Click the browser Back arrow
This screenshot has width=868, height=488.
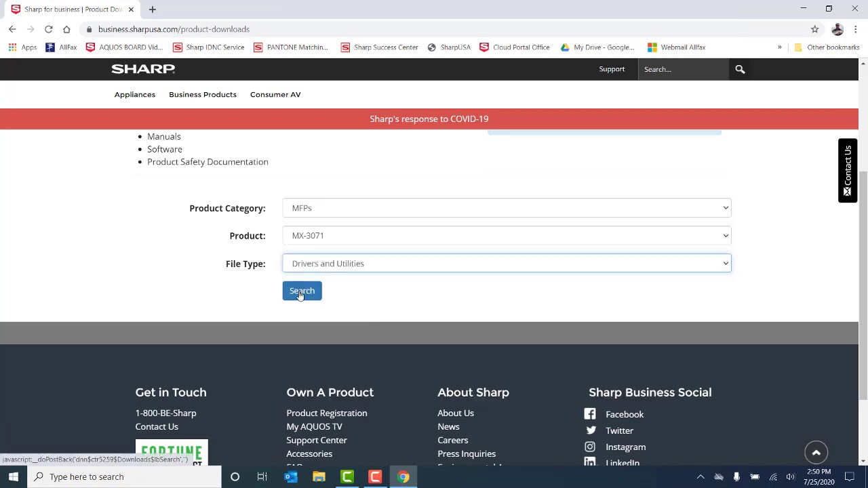(x=12, y=29)
